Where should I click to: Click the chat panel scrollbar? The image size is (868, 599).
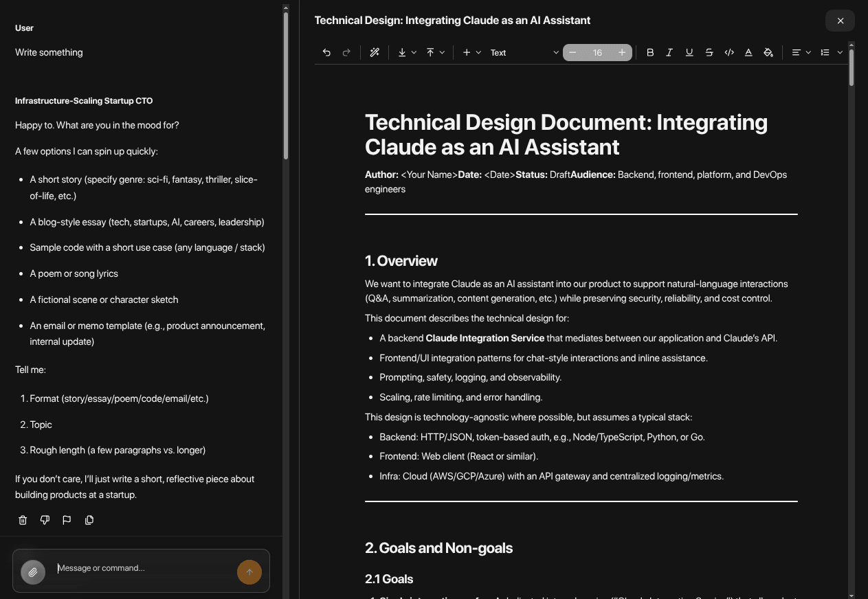[286, 86]
